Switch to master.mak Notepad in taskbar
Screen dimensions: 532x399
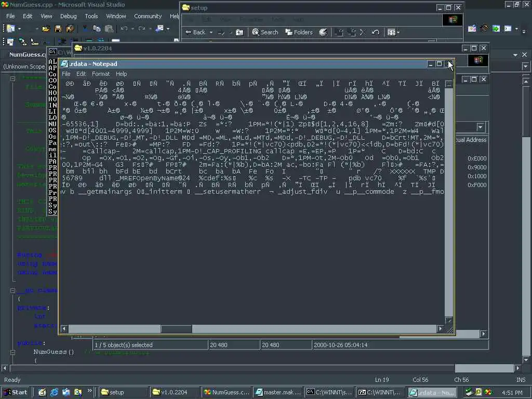click(x=278, y=392)
